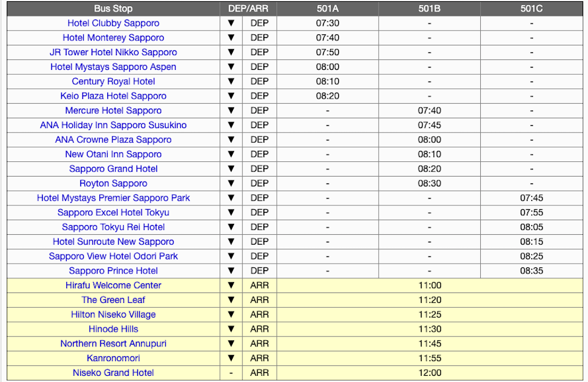Image resolution: width=588 pixels, height=382 pixels.
Task: Open the Sapporo Grand Hotel link
Action: point(113,169)
